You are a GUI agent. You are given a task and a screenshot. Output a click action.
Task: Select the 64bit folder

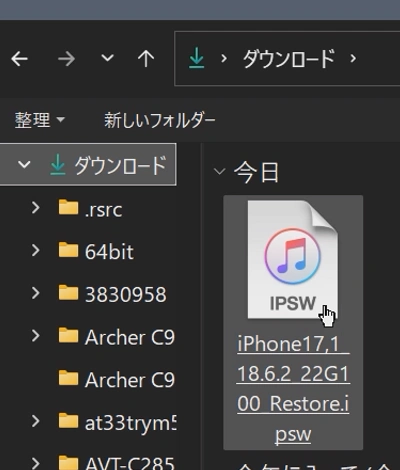(x=109, y=252)
